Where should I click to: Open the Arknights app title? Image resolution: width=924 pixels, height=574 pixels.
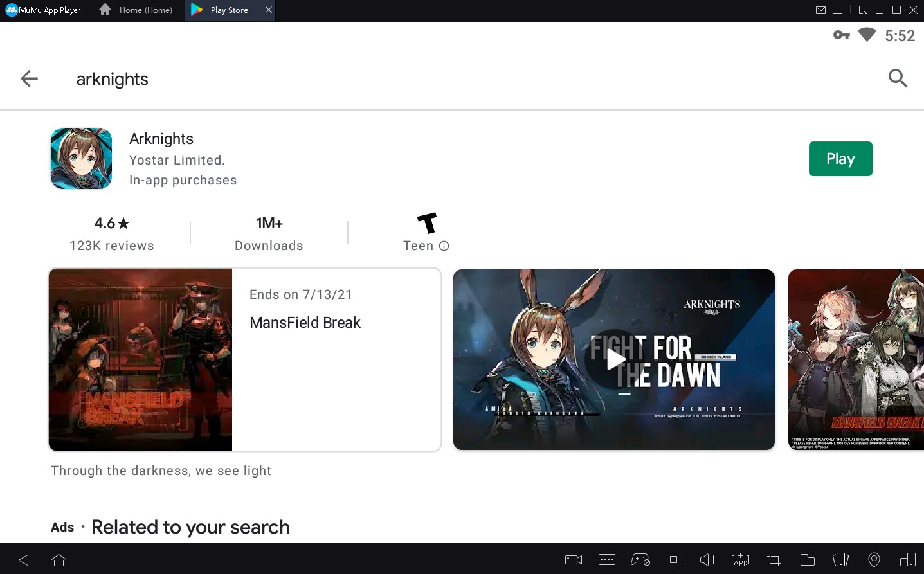click(x=161, y=139)
